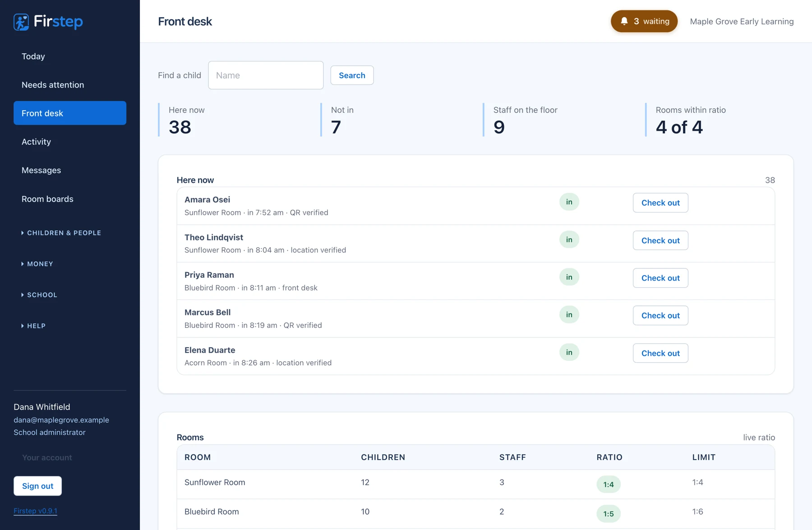This screenshot has width=812, height=530.
Task: Click the 1:5 ratio badge for Bluebird Room
Action: click(x=609, y=514)
